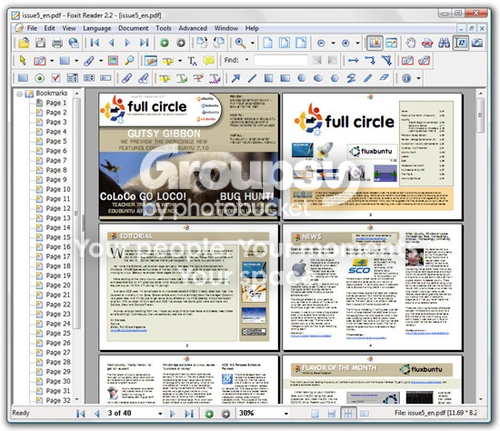Open the zoom in dropdown arrow
Image resolution: width=500 pixels, height=431 pixels.
click(357, 43)
